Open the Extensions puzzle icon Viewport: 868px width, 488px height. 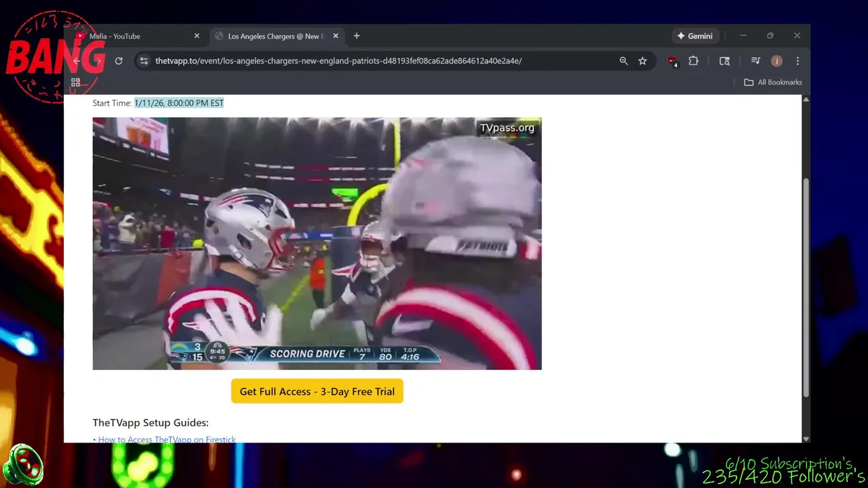[693, 61]
